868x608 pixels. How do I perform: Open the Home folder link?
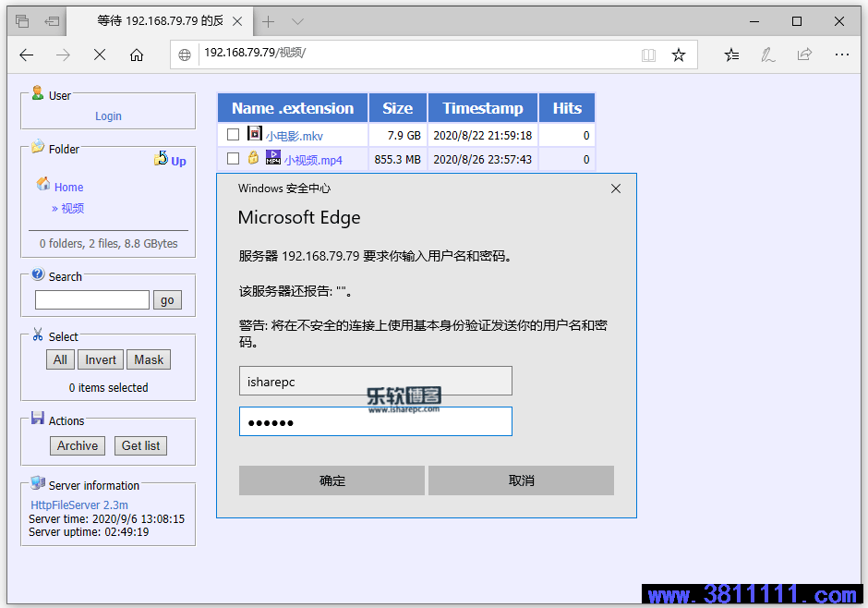pyautogui.click(x=68, y=188)
